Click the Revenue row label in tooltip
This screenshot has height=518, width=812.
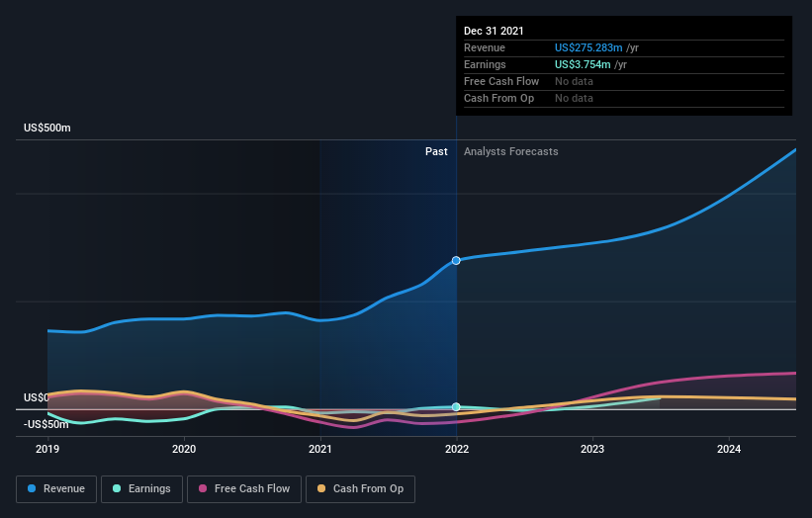tap(485, 47)
